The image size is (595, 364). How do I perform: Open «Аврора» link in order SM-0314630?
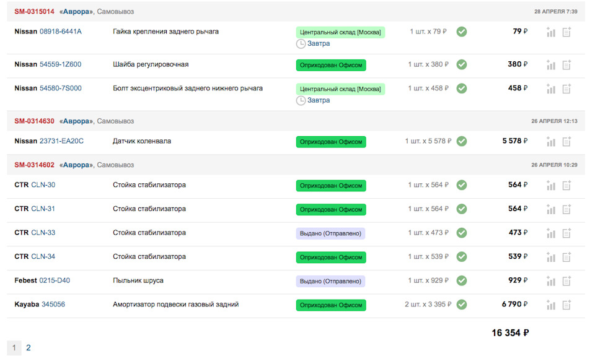76,121
